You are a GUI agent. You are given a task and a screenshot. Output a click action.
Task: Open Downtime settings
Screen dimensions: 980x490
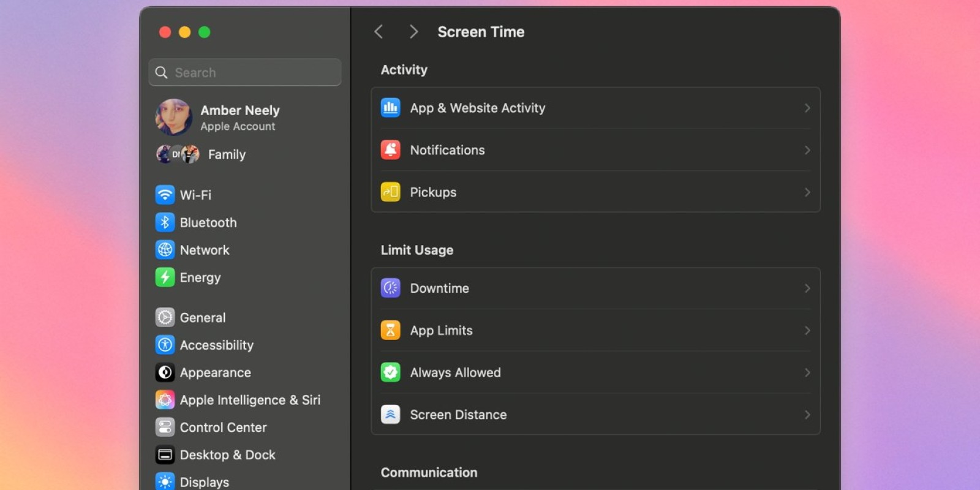tap(595, 288)
